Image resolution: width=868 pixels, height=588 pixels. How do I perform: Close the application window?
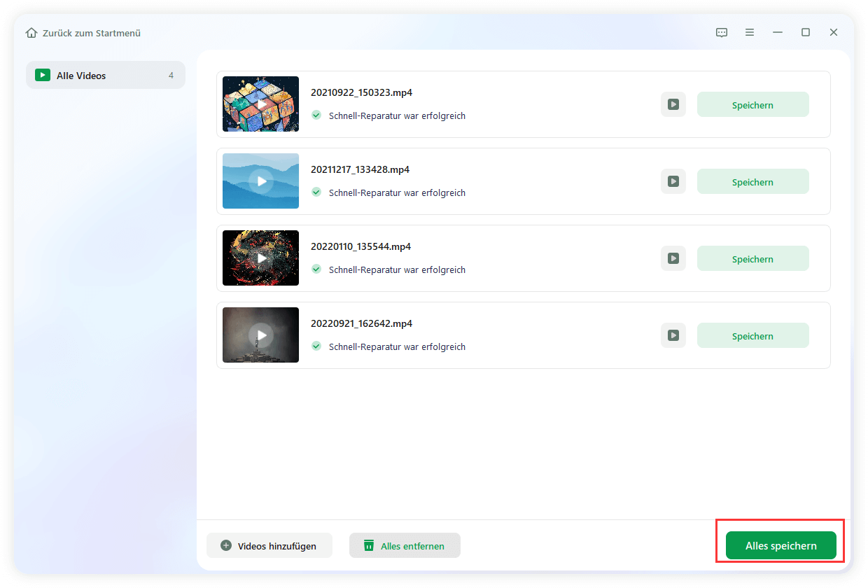[x=834, y=32]
